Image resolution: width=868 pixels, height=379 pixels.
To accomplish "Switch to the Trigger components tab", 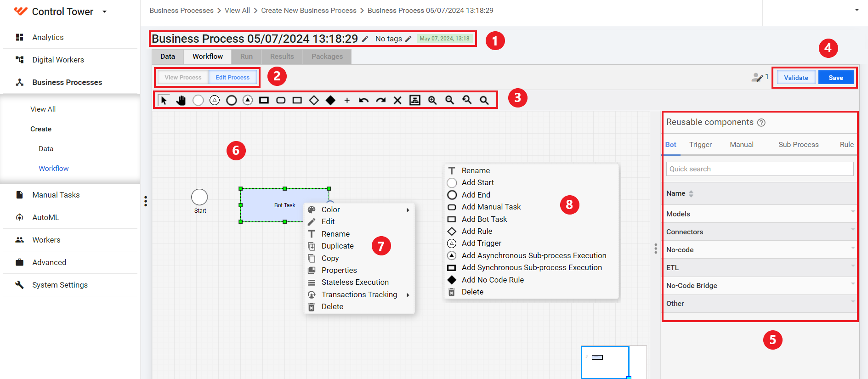I will (x=700, y=145).
